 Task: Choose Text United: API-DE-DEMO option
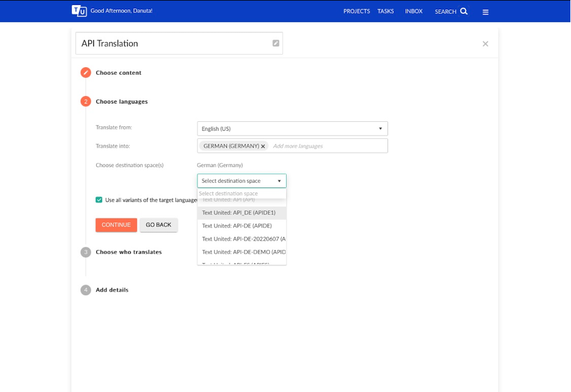pyautogui.click(x=242, y=252)
